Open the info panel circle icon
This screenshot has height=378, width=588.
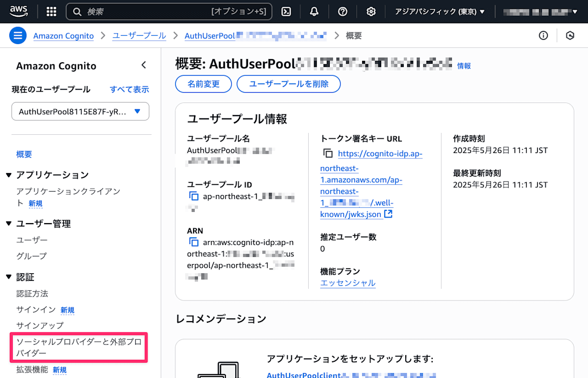click(x=543, y=35)
